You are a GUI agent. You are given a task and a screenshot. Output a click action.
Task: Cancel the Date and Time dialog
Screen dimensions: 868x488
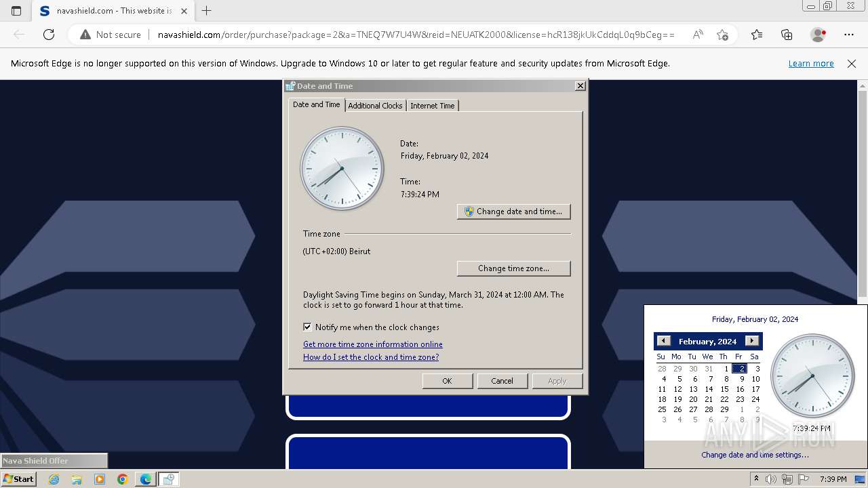coord(502,381)
